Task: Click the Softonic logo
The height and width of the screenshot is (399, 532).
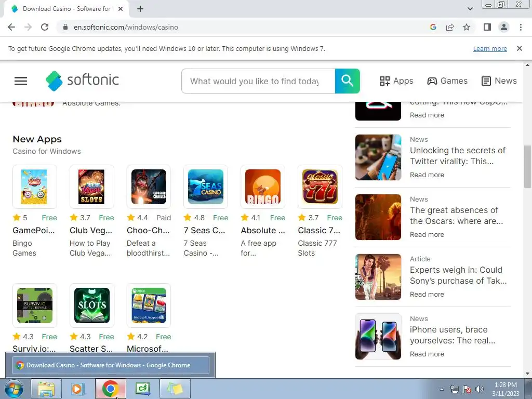Action: (82, 81)
